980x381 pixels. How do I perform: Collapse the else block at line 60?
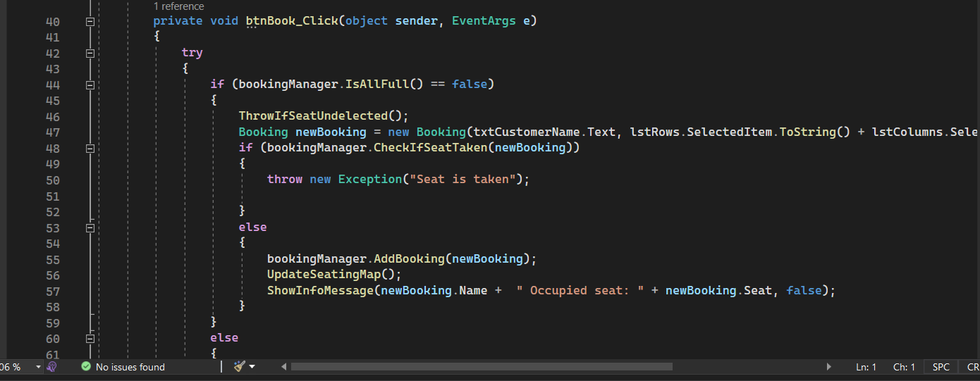click(x=90, y=339)
